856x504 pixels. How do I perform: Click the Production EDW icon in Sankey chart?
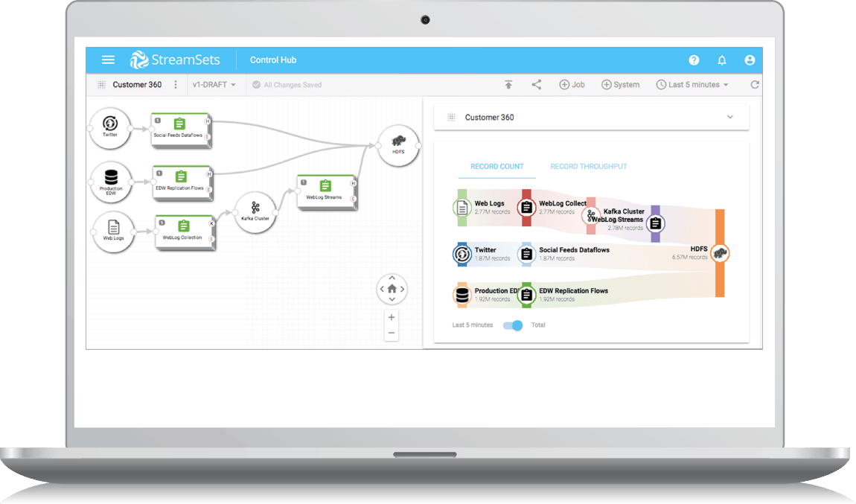point(461,295)
